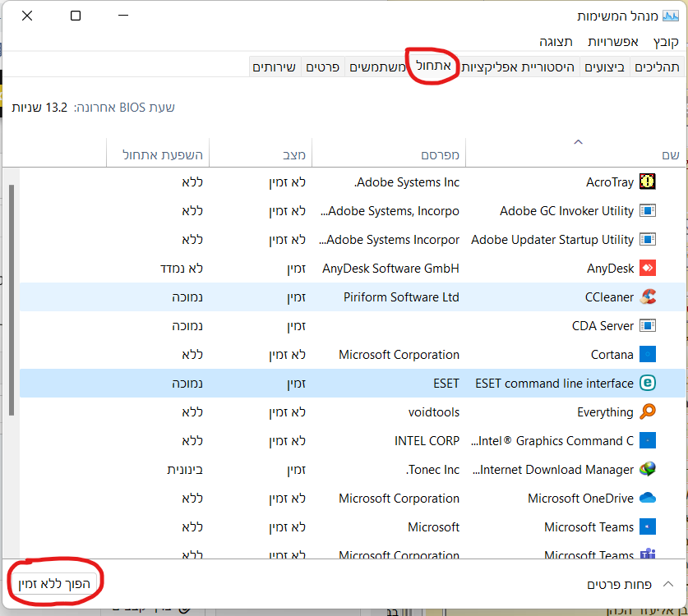Click the נמוכה impact in the CDA Server row
This screenshot has width=688, height=616.
187,326
